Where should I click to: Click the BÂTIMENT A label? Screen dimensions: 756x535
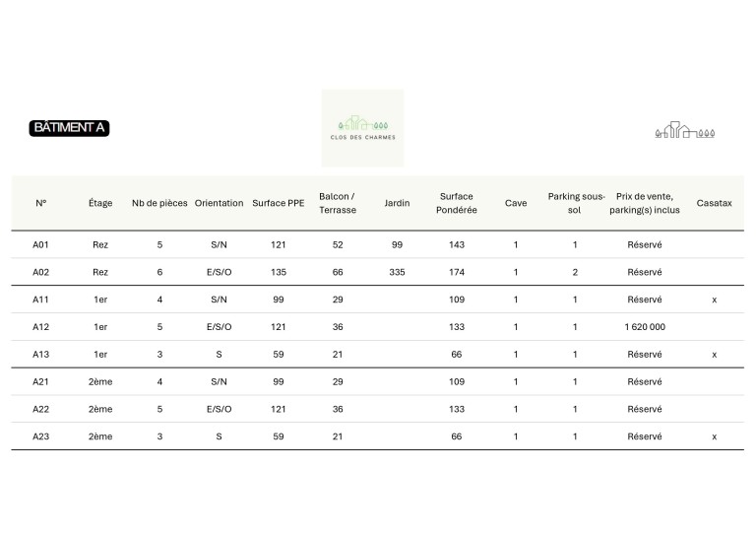pos(70,128)
